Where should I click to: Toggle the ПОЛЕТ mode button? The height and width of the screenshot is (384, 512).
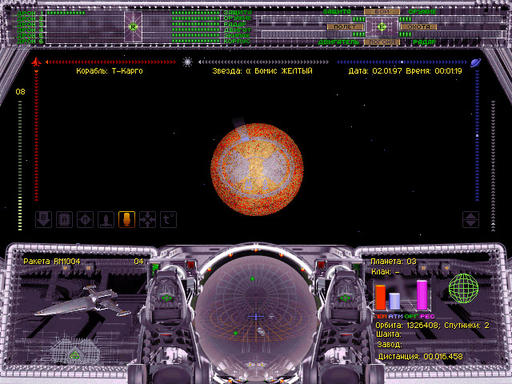[344, 27]
